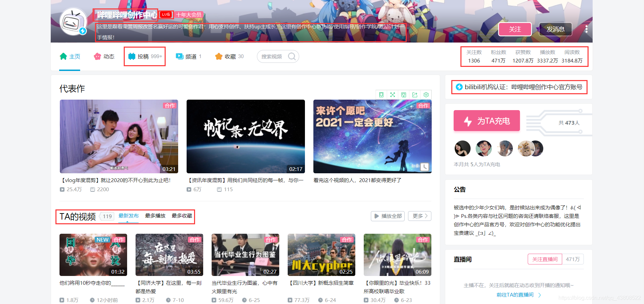
Task: Open the 收藏 30 tab
Action: [229, 56]
